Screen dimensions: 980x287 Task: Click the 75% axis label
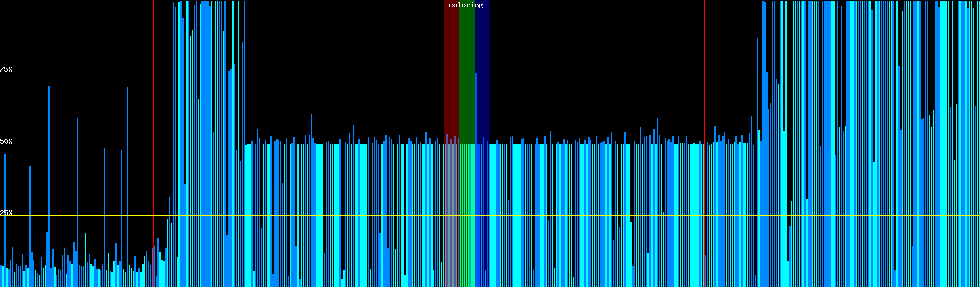pyautogui.click(x=7, y=69)
